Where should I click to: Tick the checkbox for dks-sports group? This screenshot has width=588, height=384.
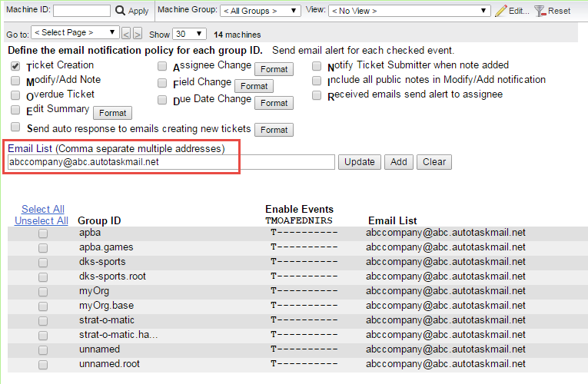pyautogui.click(x=43, y=262)
